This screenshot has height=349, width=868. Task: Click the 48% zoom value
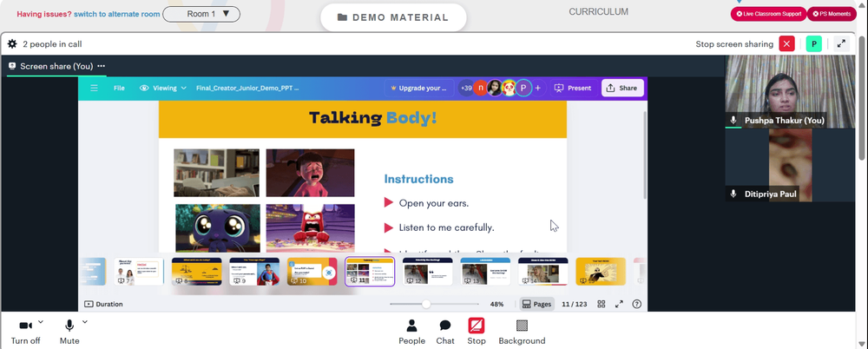pyautogui.click(x=496, y=304)
